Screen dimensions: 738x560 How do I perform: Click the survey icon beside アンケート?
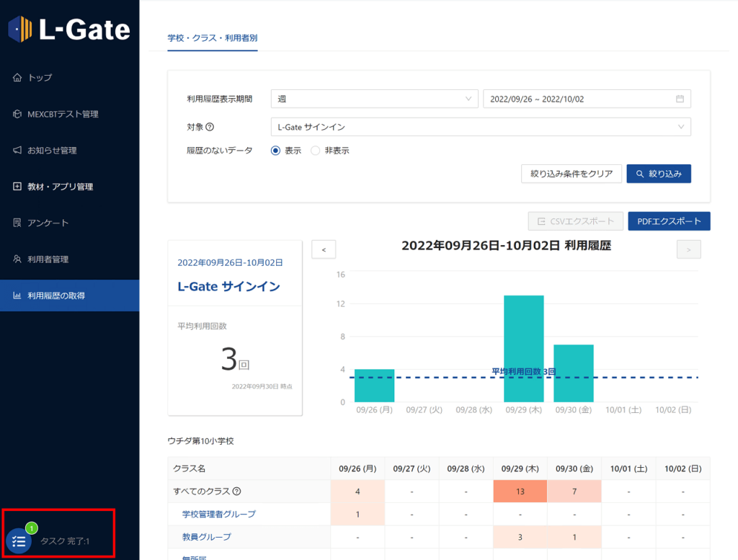17,223
